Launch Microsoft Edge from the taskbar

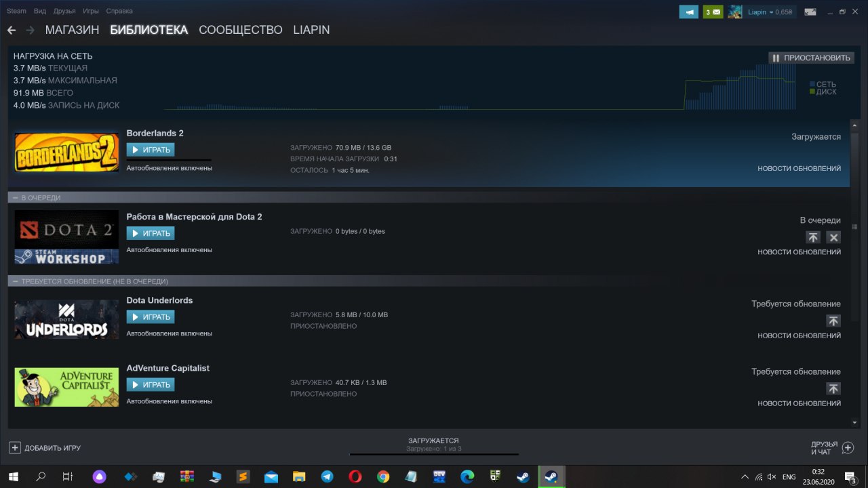point(467,476)
